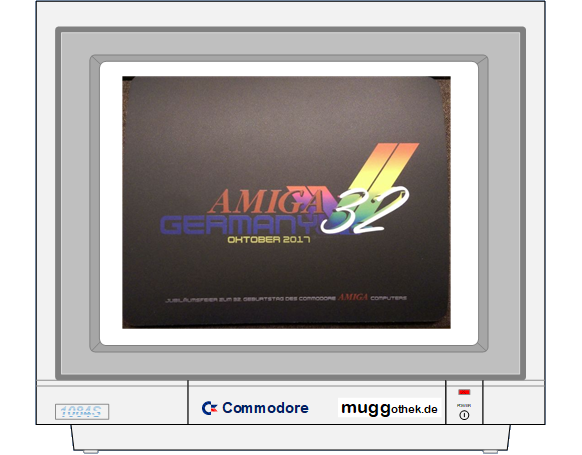The width and height of the screenshot is (582, 455).
Task: Click the red power LED indicator
Action: 464,392
